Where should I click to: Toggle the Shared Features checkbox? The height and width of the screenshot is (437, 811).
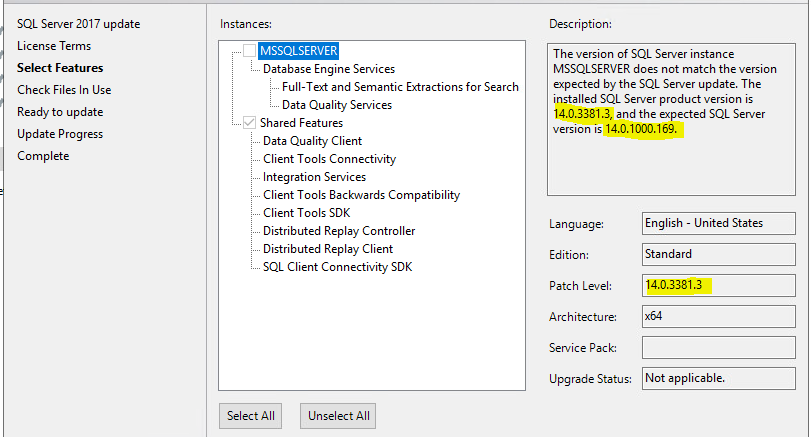(249, 123)
